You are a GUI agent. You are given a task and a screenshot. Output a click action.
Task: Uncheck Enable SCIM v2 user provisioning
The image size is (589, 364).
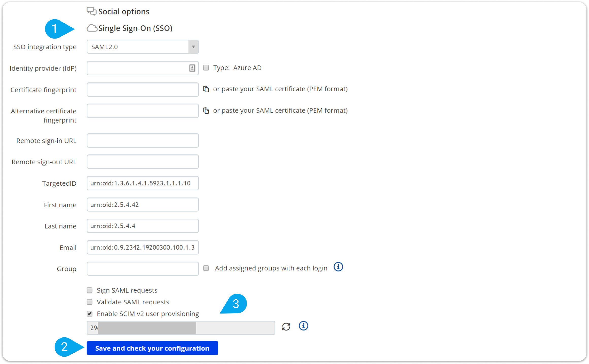click(x=90, y=314)
